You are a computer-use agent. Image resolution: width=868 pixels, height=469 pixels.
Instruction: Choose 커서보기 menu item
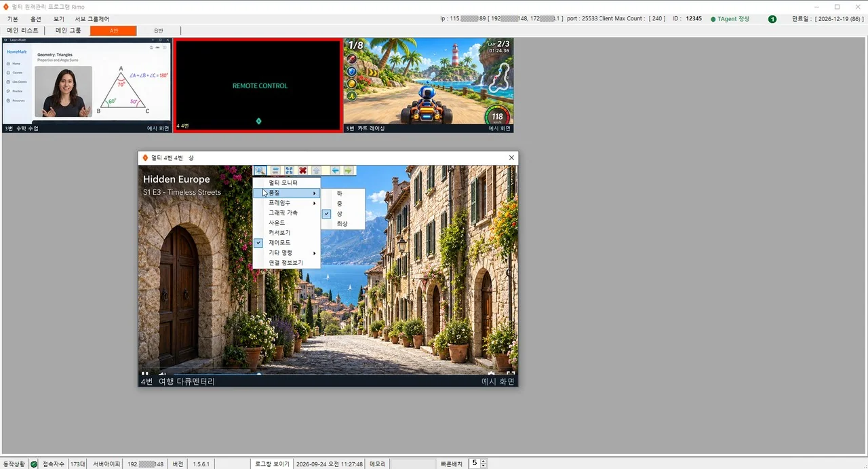[x=286, y=233]
